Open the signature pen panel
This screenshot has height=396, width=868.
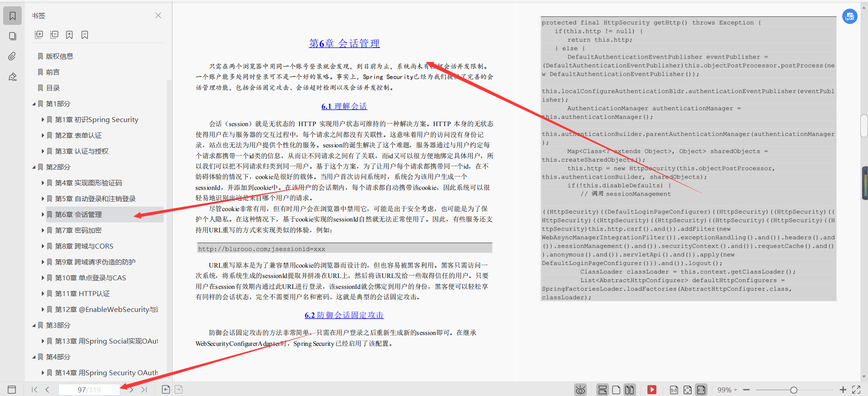[13, 77]
